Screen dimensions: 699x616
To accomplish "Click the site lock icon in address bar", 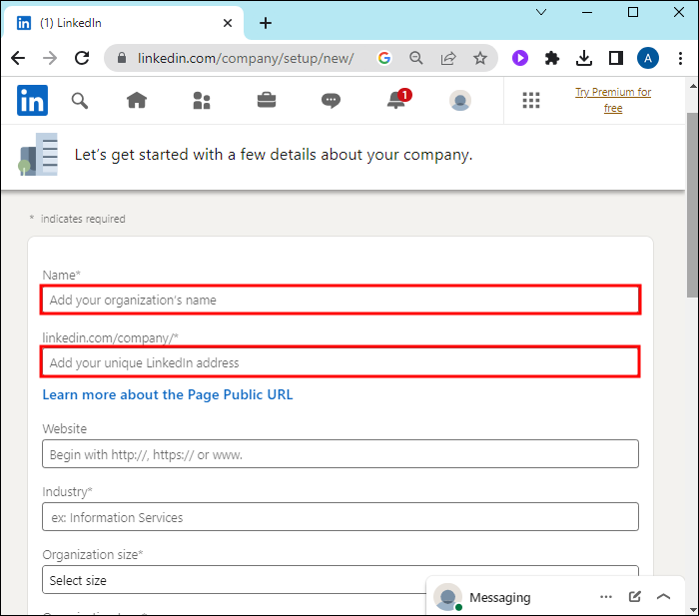I will 122,58.
